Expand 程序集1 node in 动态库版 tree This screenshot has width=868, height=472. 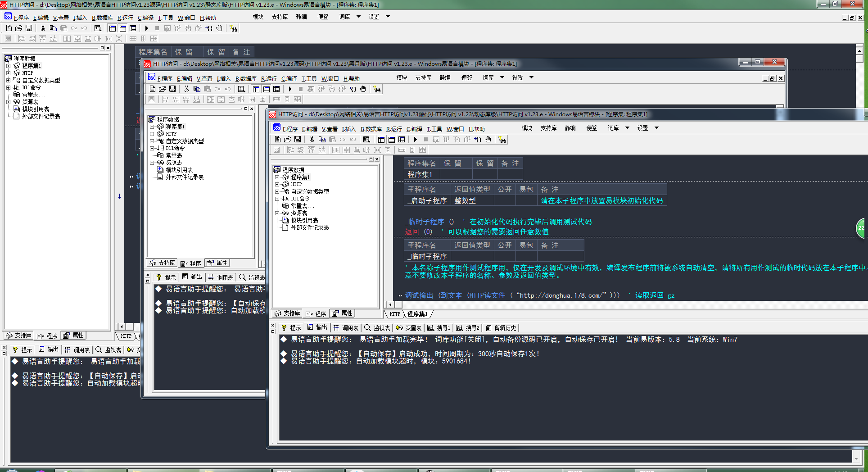(x=277, y=177)
